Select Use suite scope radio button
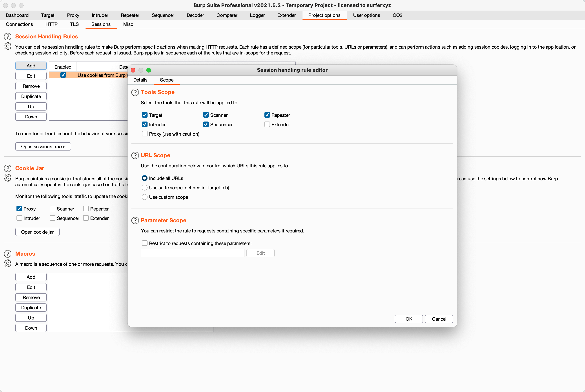This screenshot has height=392, width=585. pyautogui.click(x=145, y=188)
